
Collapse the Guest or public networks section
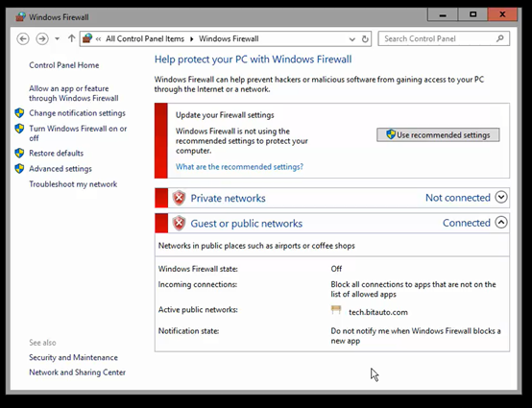point(501,223)
